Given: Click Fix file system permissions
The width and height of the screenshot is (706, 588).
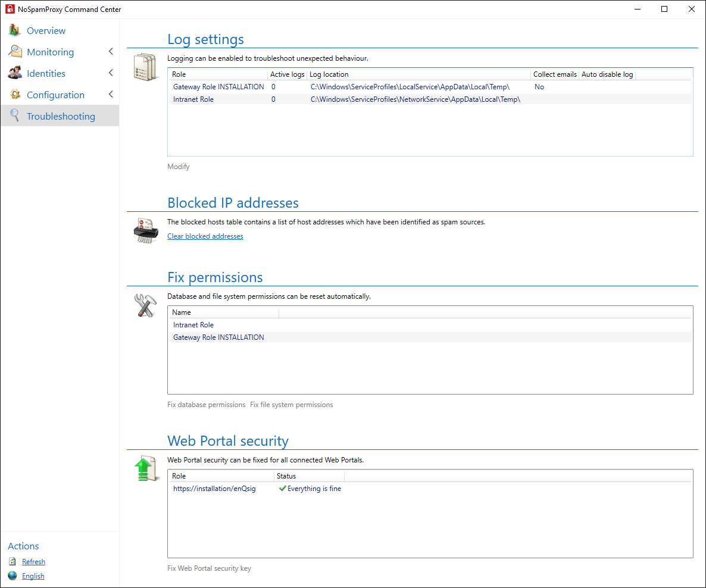Looking at the screenshot, I should point(291,405).
